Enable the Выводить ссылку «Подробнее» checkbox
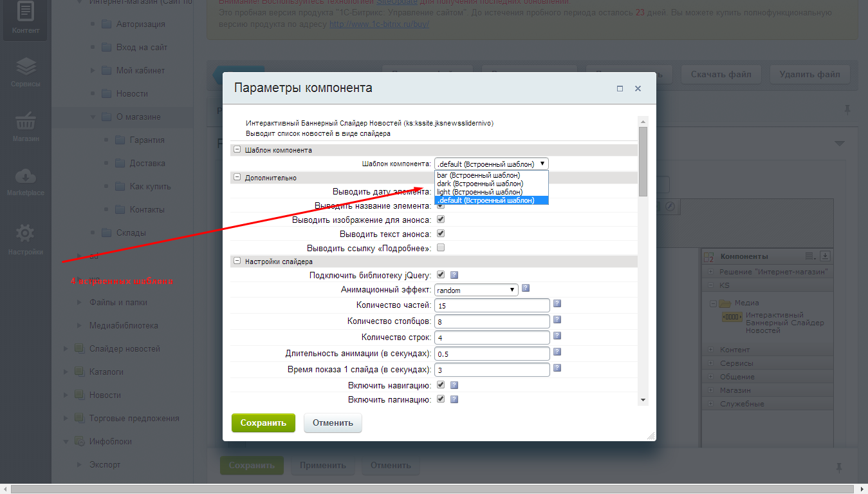The width and height of the screenshot is (868, 494). click(x=441, y=247)
